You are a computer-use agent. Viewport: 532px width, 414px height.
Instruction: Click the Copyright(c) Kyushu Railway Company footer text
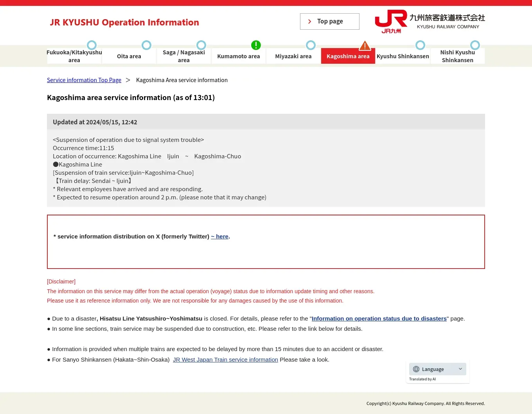pyautogui.click(x=426, y=403)
